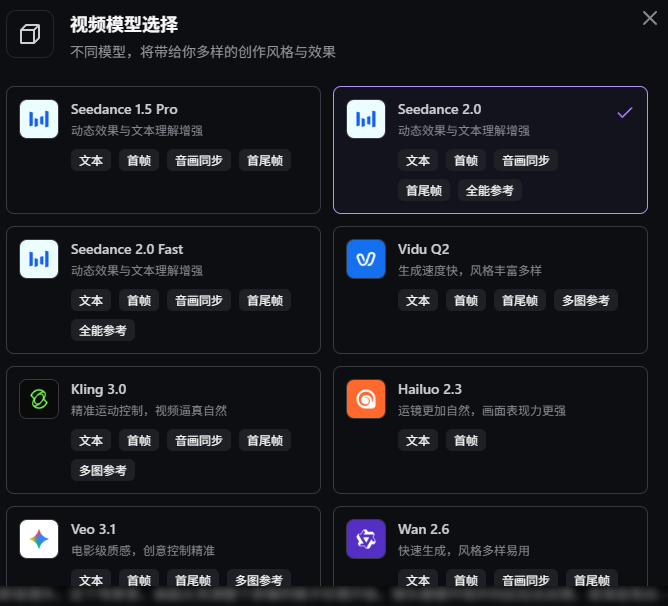The image size is (668, 606).
Task: Choose the Kling 3.0 model name
Action: click(x=98, y=389)
